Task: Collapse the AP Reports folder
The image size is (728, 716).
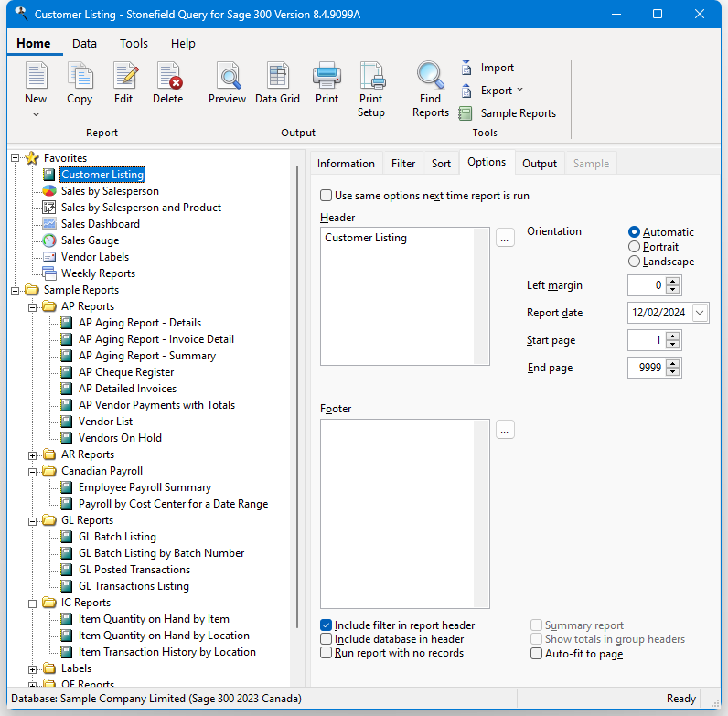Action: tap(33, 307)
